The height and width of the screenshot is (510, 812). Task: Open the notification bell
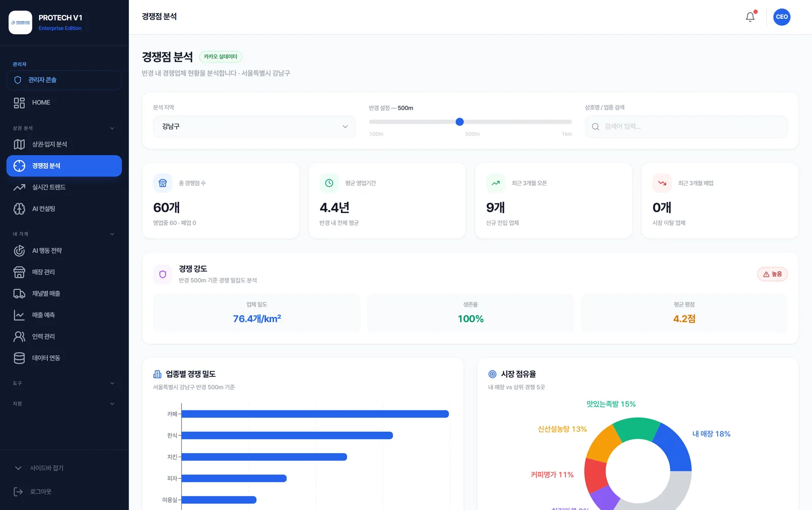click(750, 17)
